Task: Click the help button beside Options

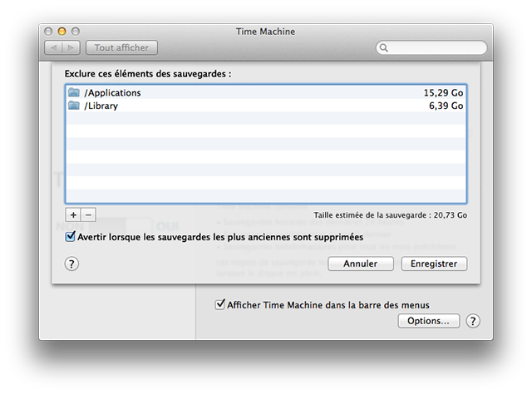Action: (x=473, y=321)
